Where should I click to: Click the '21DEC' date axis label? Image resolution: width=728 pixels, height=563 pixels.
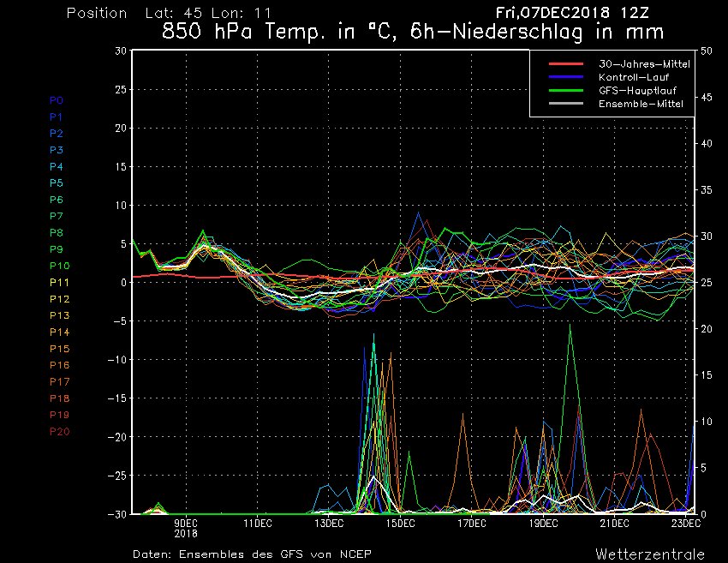[614, 524]
